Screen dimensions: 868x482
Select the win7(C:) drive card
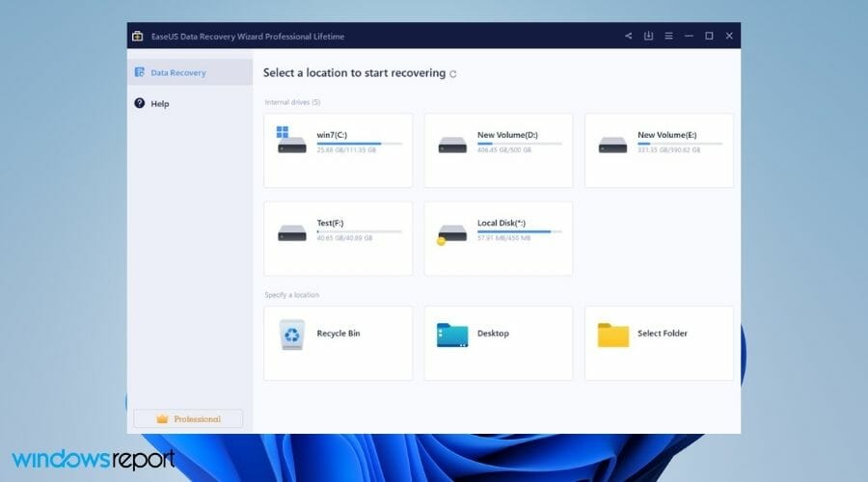point(339,150)
